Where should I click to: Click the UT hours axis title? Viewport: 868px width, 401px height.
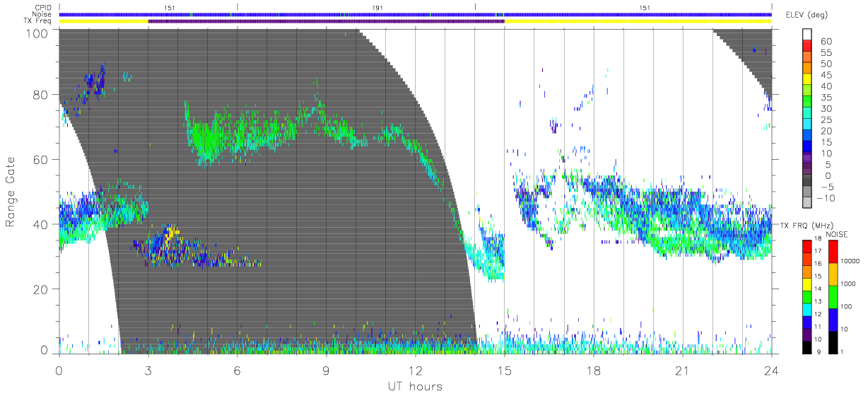(x=415, y=386)
